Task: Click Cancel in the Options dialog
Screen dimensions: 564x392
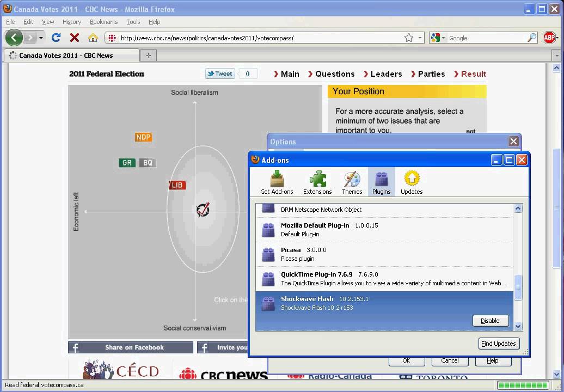Action: [450, 361]
